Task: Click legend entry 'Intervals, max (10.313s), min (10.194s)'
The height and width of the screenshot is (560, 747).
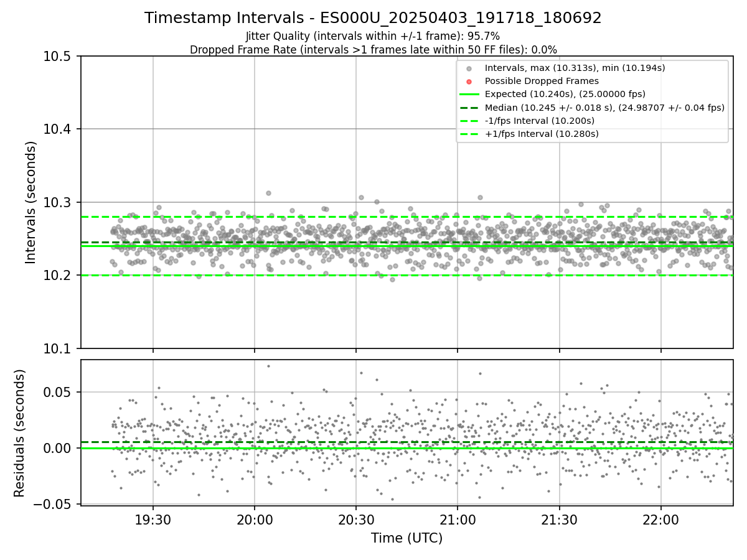Action: pyautogui.click(x=575, y=68)
